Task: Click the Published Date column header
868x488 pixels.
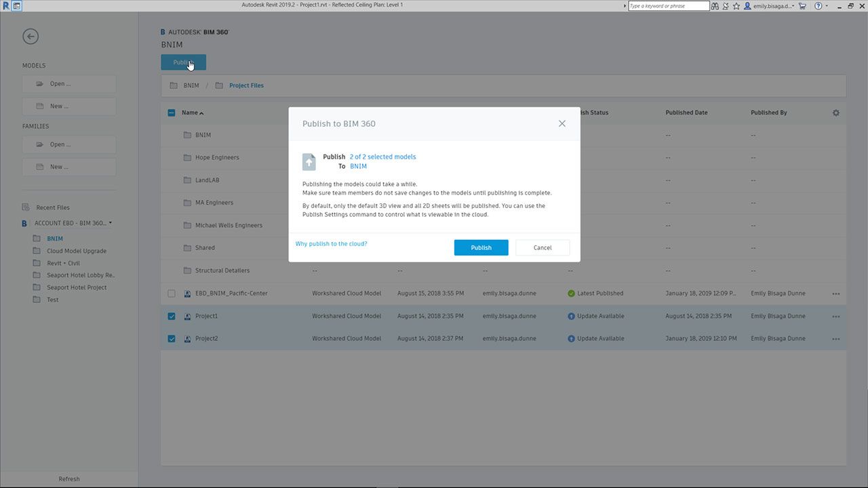Action: pyautogui.click(x=686, y=113)
